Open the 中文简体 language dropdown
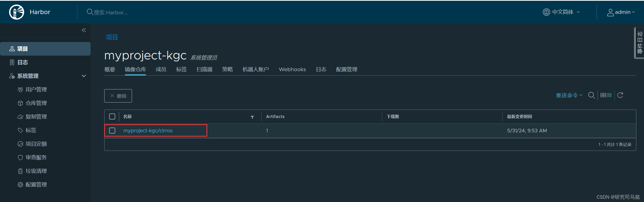This screenshot has width=644, height=202. [x=561, y=12]
